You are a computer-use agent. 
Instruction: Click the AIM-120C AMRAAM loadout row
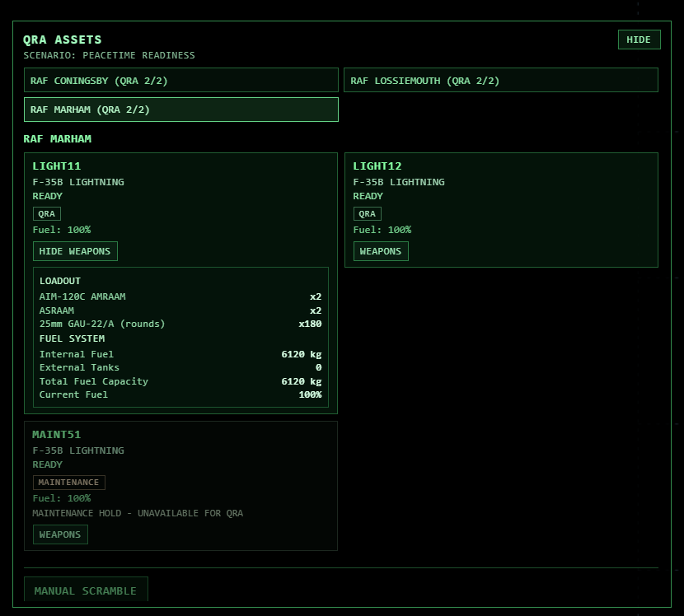[x=180, y=296]
